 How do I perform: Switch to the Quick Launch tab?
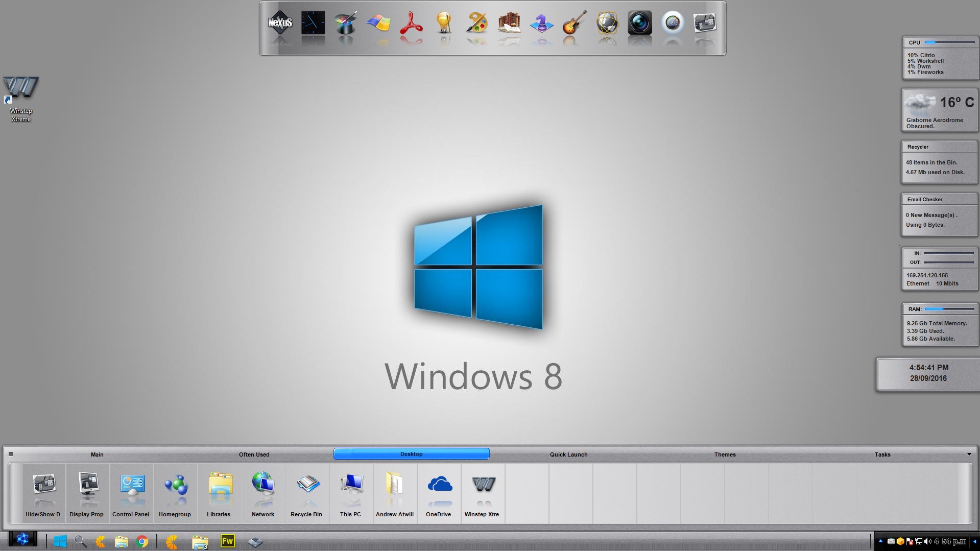pos(568,454)
